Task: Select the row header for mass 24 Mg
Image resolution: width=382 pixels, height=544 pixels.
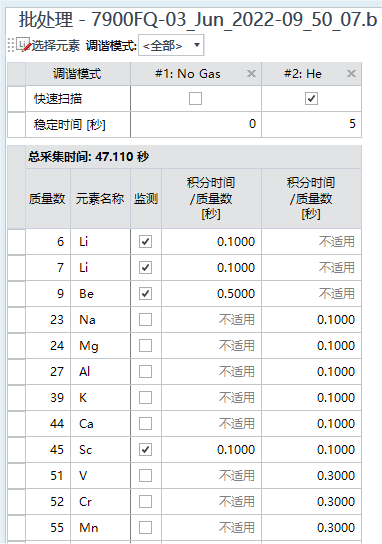Action: pos(16,346)
